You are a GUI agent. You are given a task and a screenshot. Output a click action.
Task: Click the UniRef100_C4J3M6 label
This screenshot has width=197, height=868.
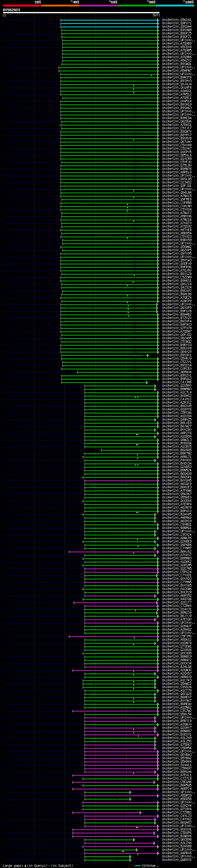click(177, 382)
